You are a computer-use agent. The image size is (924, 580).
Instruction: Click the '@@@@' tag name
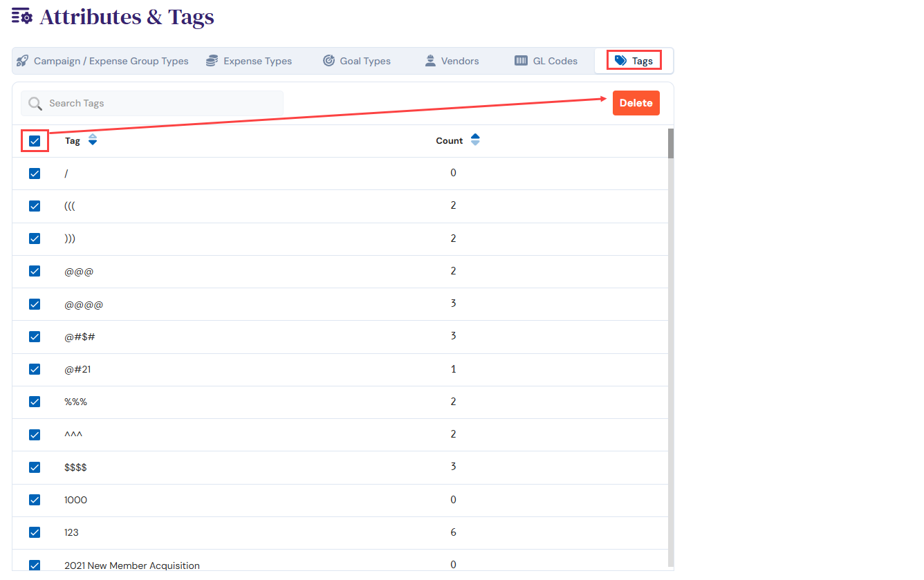[x=84, y=304]
